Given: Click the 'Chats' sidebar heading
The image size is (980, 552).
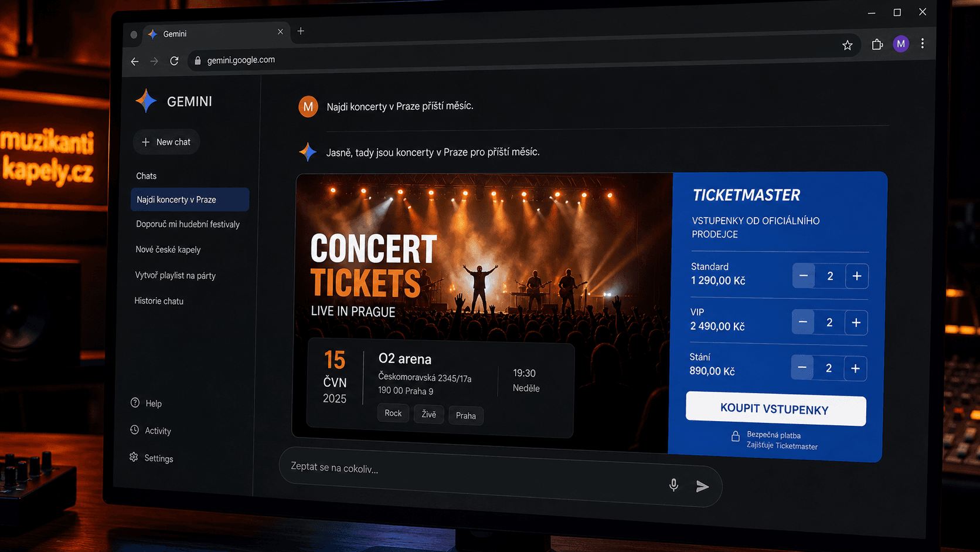Looking at the screenshot, I should tap(147, 176).
